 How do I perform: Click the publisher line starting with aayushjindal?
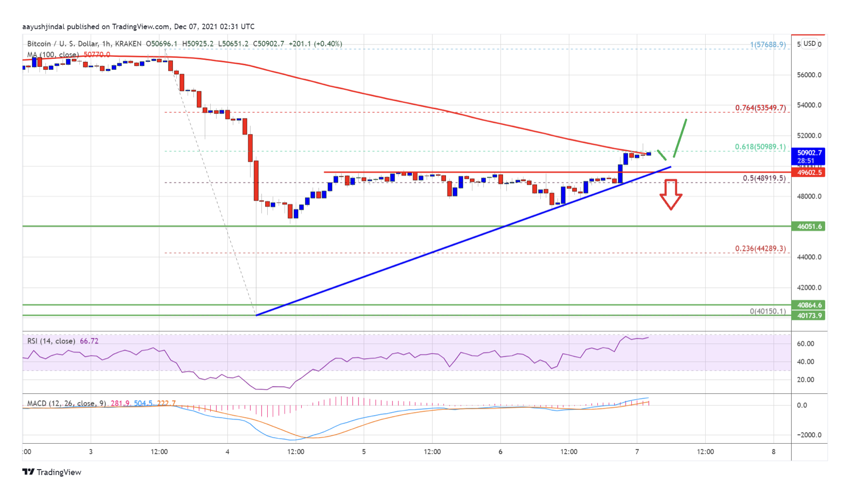[138, 26]
